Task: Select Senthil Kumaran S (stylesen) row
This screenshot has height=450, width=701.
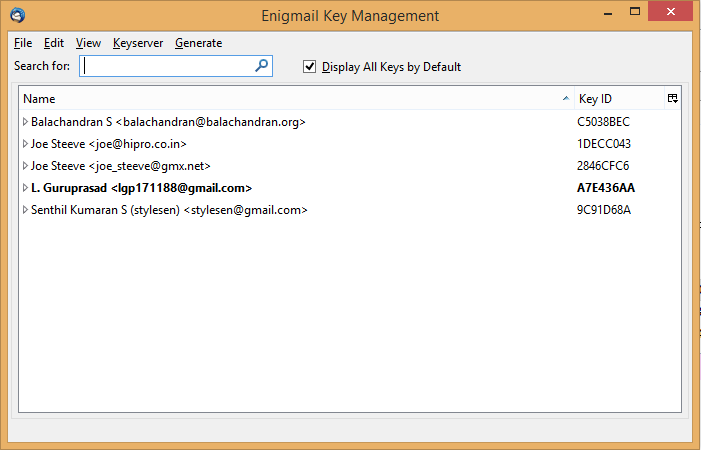Action: [x=350, y=210]
